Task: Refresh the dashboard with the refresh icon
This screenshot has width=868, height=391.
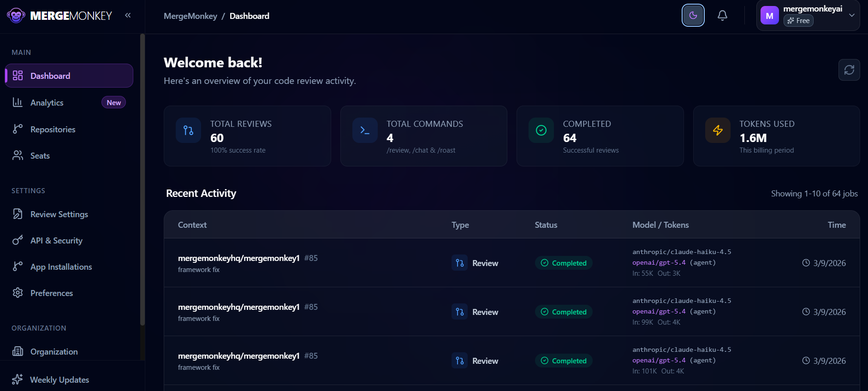Action: [849, 70]
